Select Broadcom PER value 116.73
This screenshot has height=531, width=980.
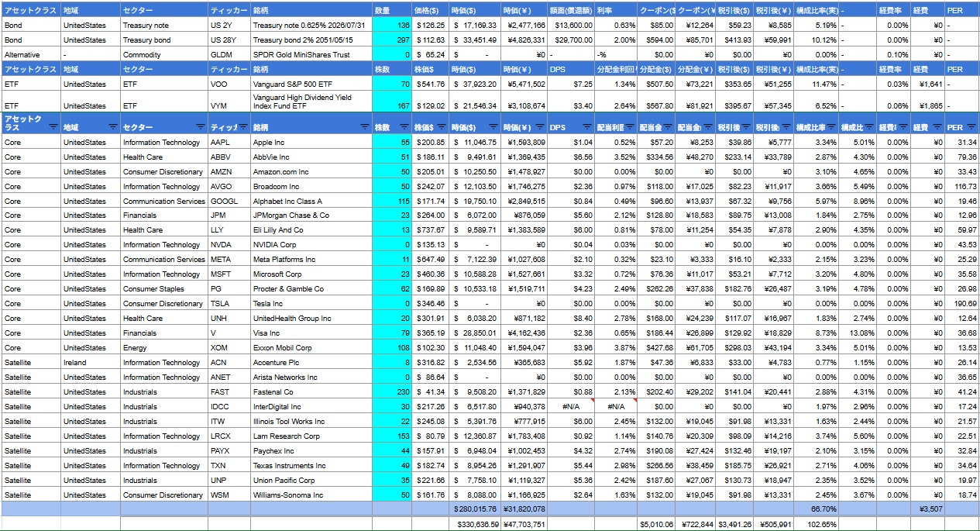point(962,186)
